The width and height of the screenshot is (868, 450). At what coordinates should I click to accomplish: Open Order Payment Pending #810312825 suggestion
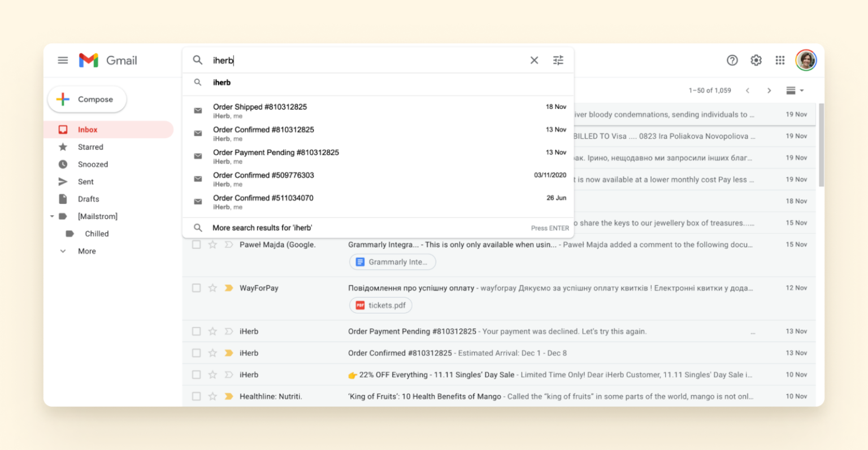click(x=378, y=156)
